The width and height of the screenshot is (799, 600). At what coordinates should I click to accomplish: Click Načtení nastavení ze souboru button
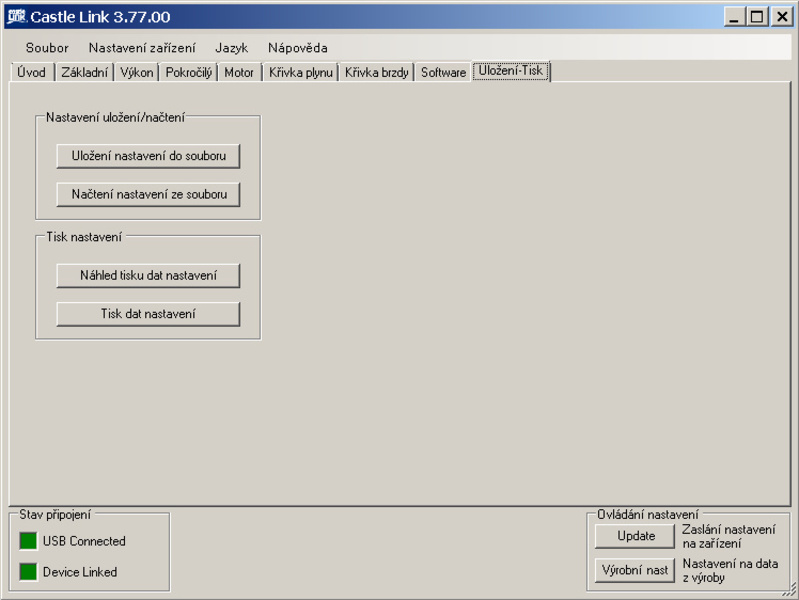[148, 194]
